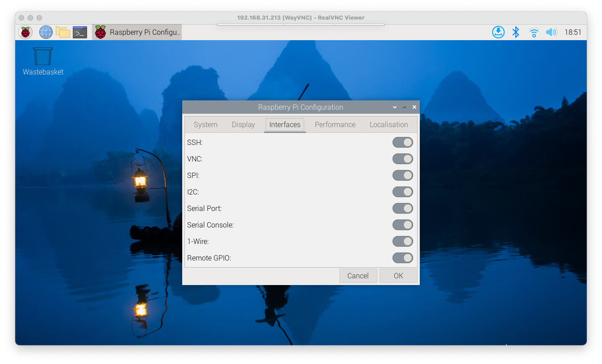The image size is (602, 364).
Task: Switch to the System tab
Action: (x=205, y=124)
